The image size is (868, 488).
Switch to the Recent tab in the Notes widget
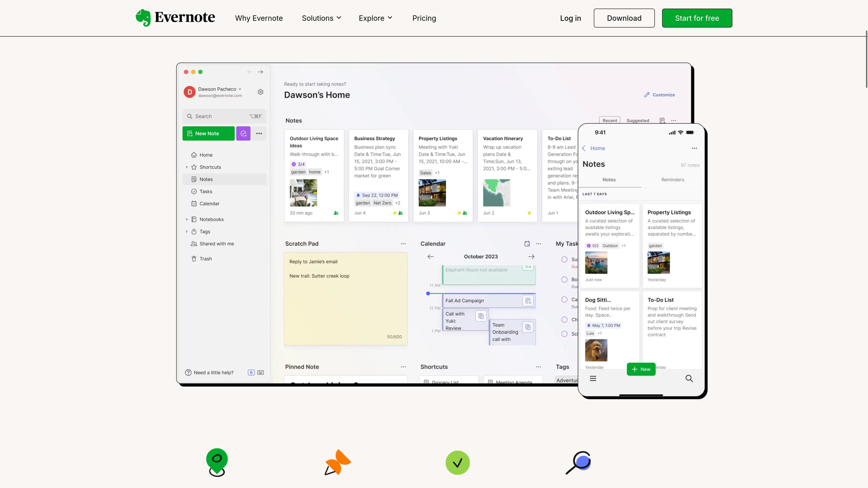click(610, 121)
